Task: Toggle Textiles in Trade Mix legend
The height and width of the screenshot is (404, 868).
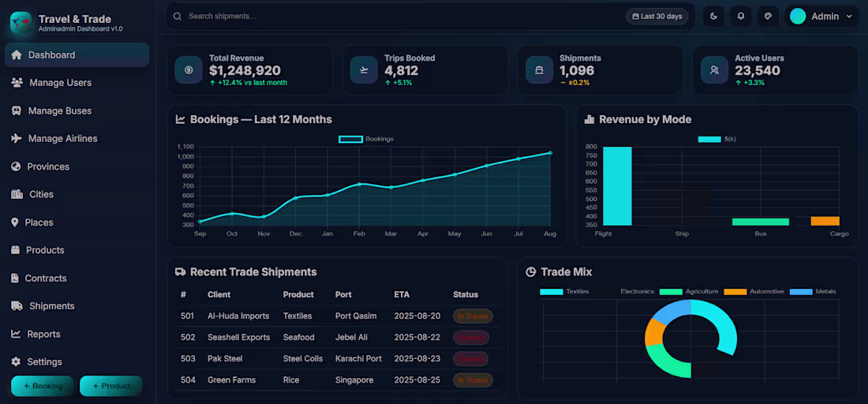Action: (x=564, y=292)
